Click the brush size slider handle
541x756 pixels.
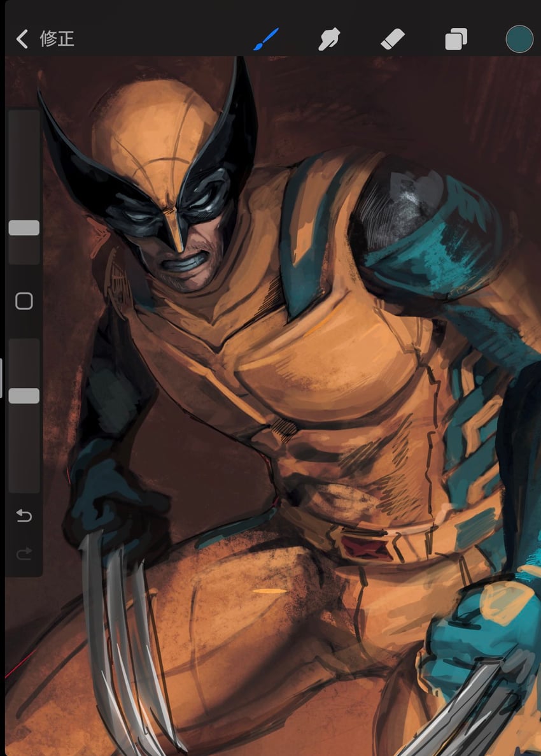point(24,227)
